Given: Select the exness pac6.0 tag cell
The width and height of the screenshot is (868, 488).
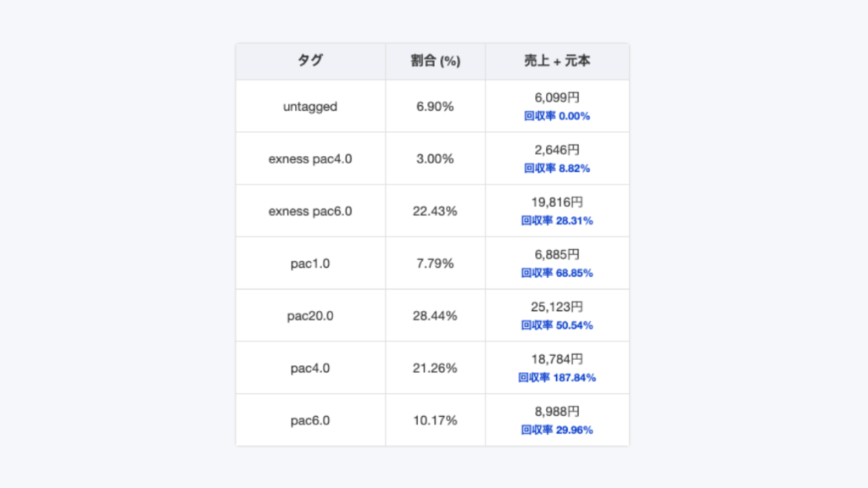Looking at the screenshot, I should click(x=310, y=211).
